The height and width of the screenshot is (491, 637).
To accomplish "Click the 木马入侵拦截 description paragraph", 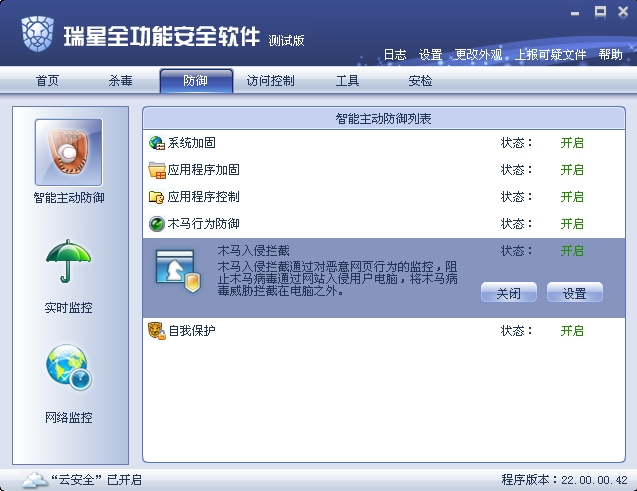I will click(338, 279).
